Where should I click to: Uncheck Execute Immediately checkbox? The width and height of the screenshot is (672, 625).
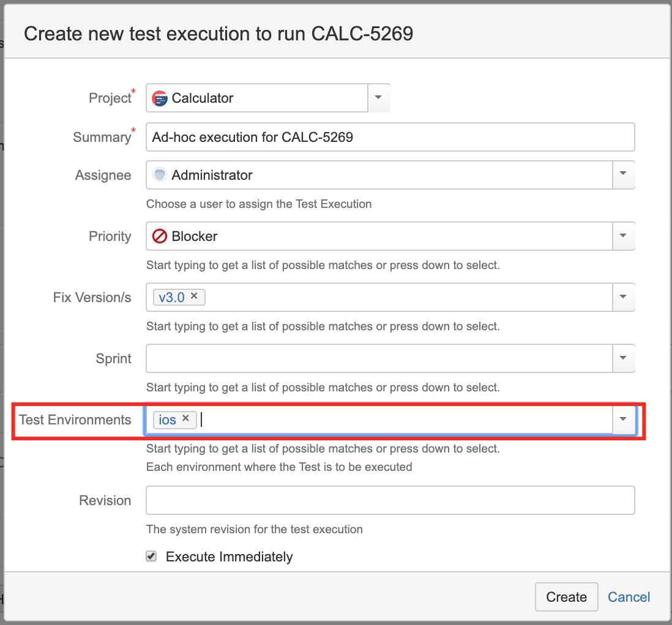(151, 556)
